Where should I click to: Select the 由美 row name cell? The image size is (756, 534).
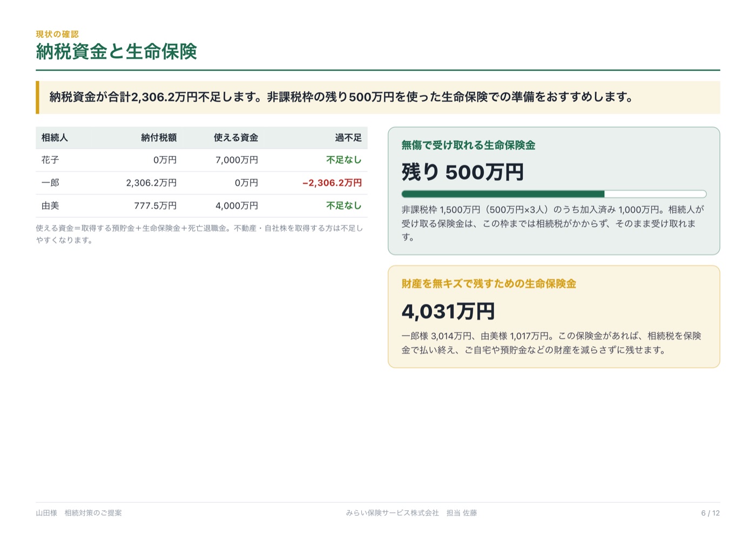(50, 206)
